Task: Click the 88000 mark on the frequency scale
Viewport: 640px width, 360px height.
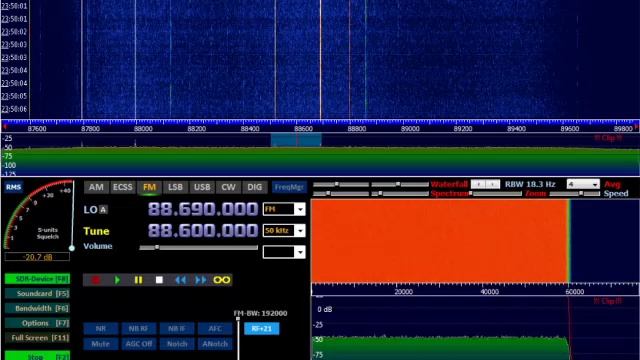Action: 143,129
